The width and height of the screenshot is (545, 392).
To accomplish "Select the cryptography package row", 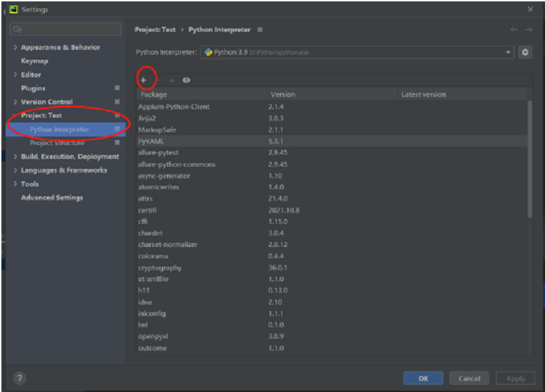I will click(x=332, y=267).
